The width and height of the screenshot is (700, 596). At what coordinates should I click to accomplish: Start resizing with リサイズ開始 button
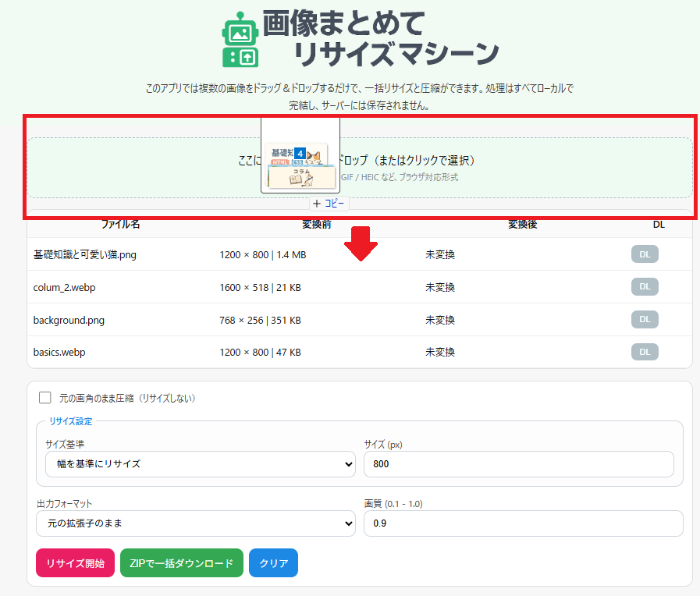click(x=75, y=563)
